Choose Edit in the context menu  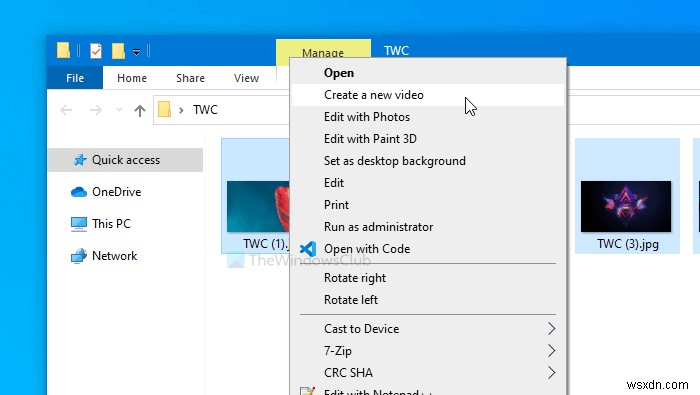point(428,183)
